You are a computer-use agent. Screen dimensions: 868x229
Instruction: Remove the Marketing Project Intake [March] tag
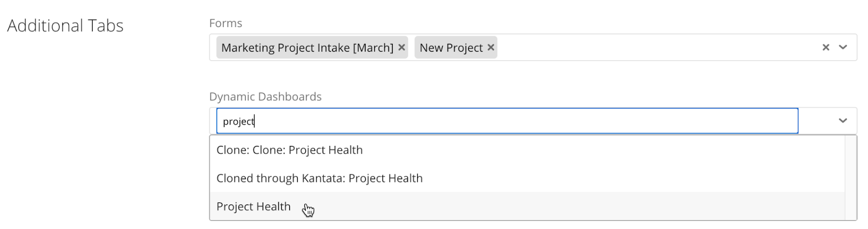click(x=401, y=48)
